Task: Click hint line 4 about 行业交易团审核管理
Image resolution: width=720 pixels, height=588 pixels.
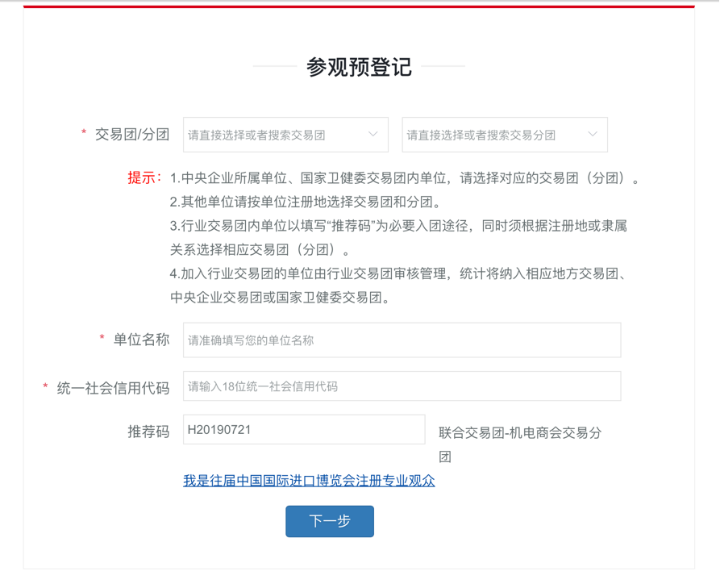Action: (398, 286)
